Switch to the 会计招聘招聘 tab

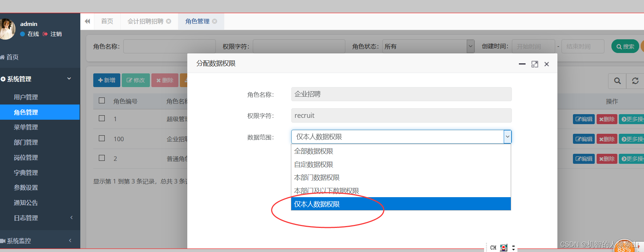(x=145, y=21)
